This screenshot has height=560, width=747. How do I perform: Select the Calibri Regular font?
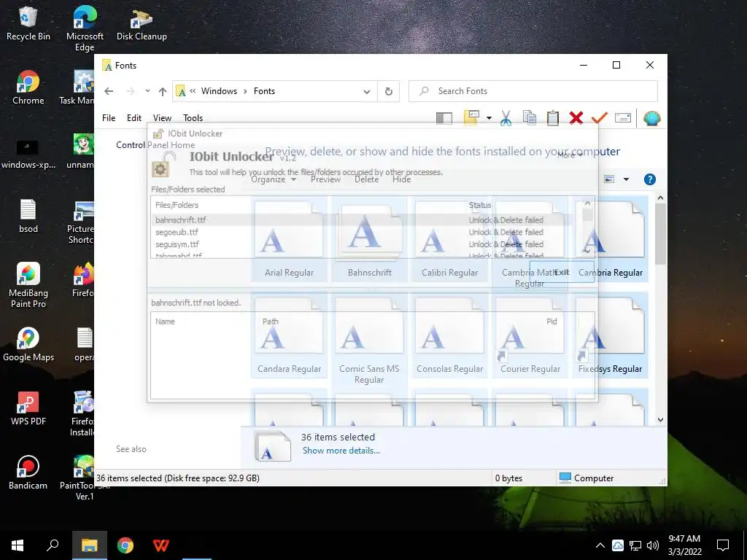pyautogui.click(x=449, y=239)
